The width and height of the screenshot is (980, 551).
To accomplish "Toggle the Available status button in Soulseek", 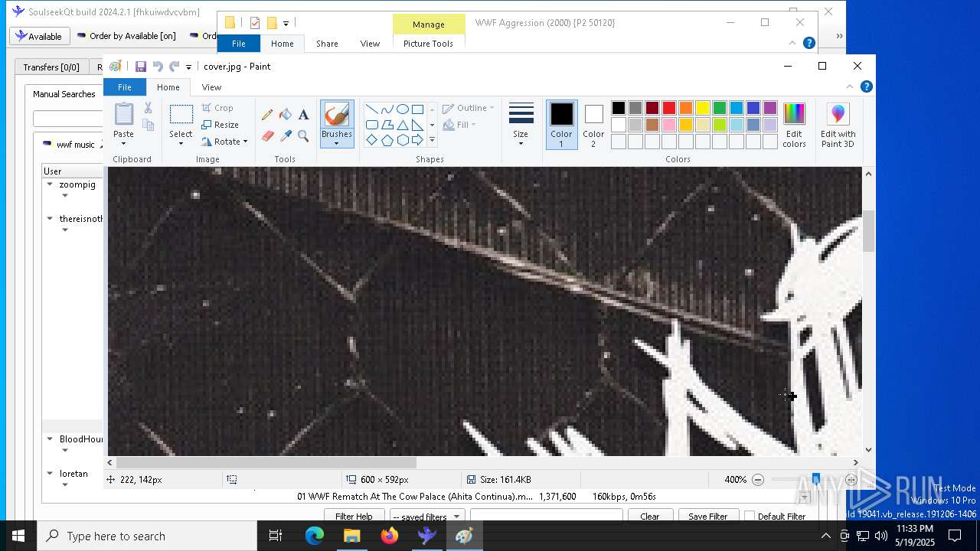I will click(x=40, y=36).
